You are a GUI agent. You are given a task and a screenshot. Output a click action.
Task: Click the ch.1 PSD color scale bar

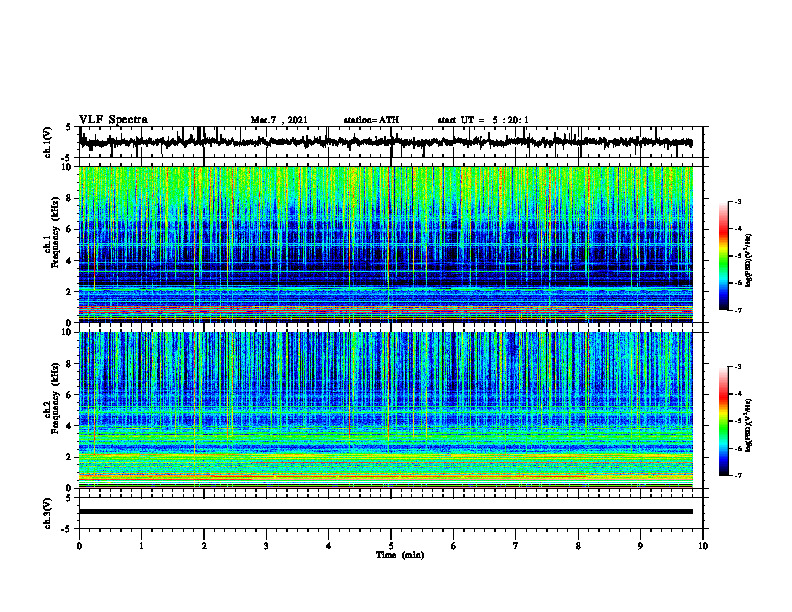723,256
